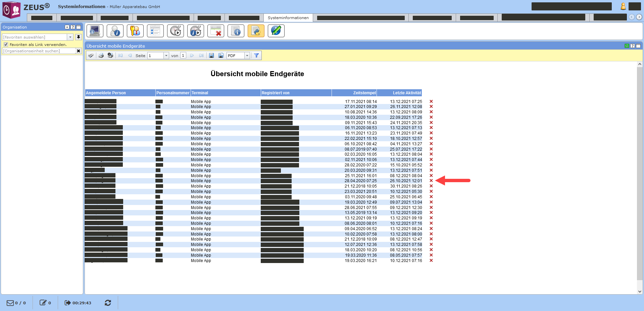Click the blue funnel filter icon
644x311 pixels.
tap(256, 56)
